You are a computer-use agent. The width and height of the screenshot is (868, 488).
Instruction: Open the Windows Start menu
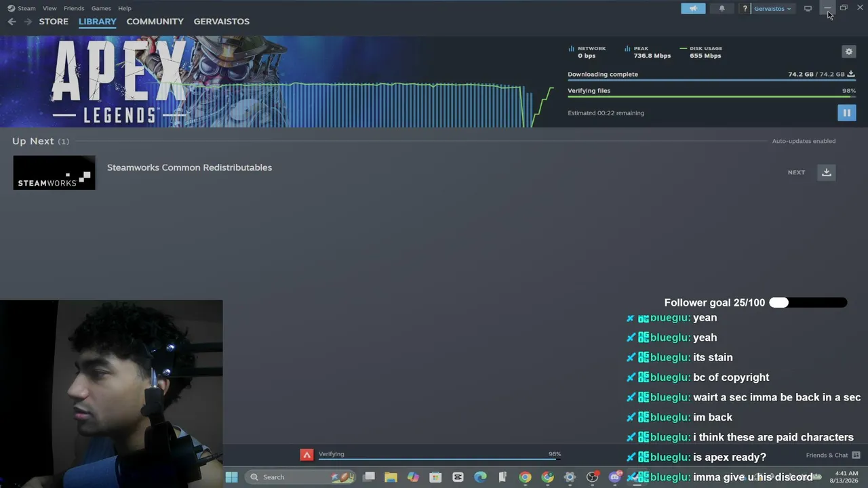[231, 477]
